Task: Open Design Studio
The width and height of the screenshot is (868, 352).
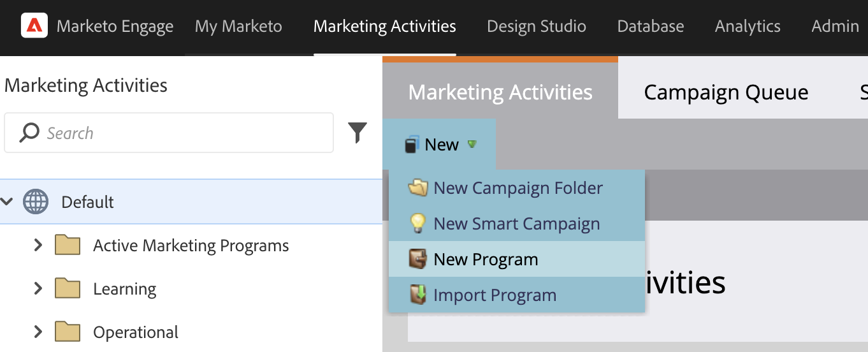Action: [x=537, y=26]
